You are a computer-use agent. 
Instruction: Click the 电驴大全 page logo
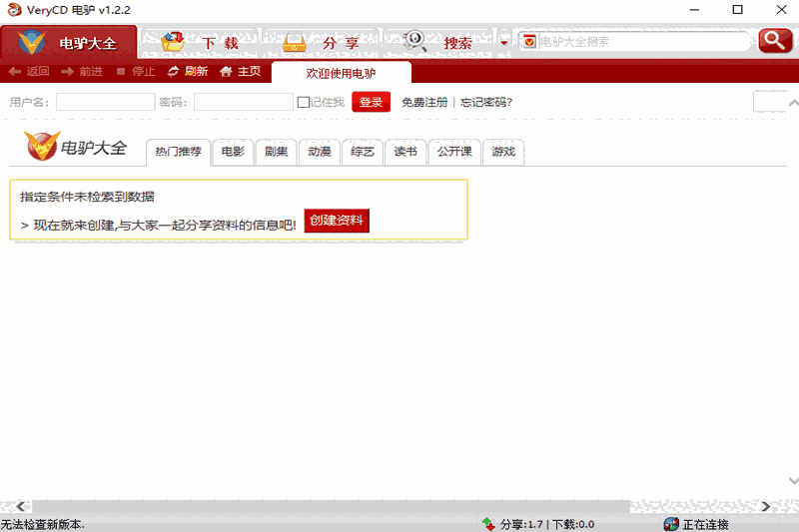(76, 147)
